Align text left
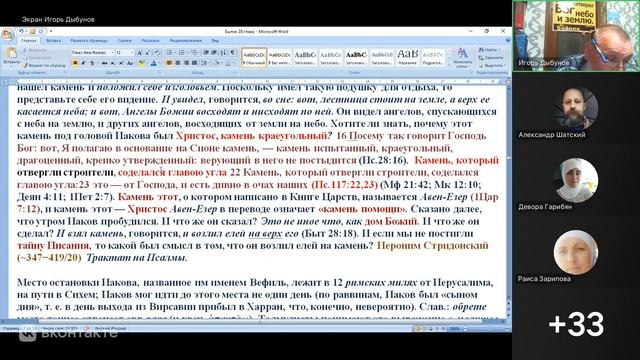640x360 pixels. pyautogui.click(x=169, y=63)
